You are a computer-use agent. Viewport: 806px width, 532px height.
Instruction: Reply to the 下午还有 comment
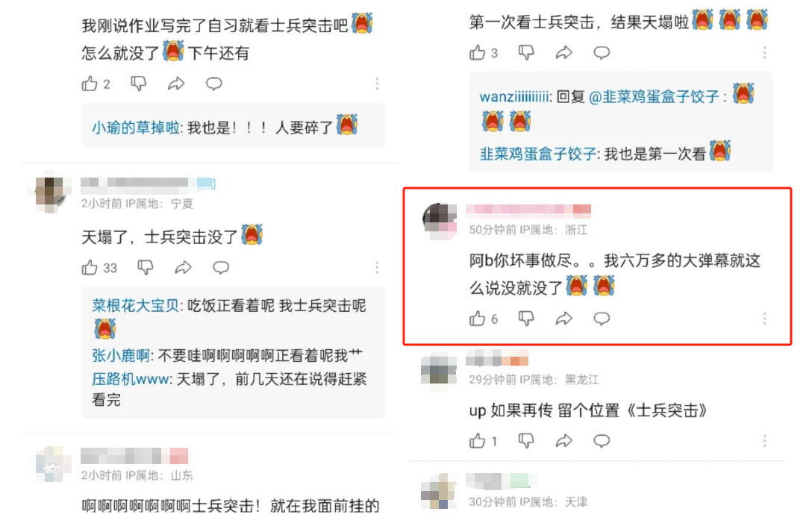pyautogui.click(x=214, y=84)
